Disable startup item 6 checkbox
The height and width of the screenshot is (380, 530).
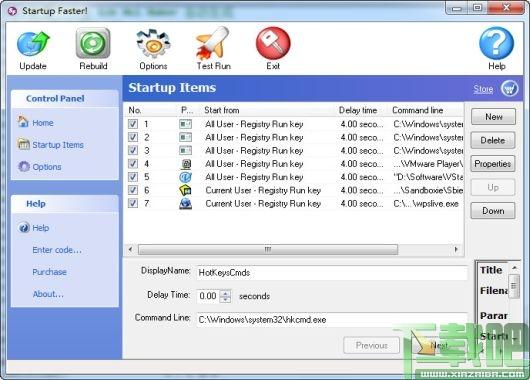133,190
